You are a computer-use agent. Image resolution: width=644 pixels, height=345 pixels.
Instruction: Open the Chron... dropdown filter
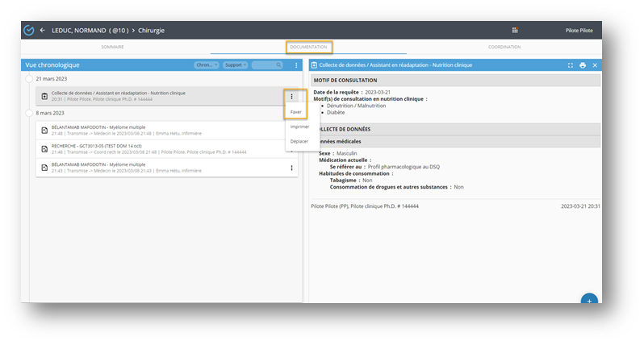[x=207, y=64]
